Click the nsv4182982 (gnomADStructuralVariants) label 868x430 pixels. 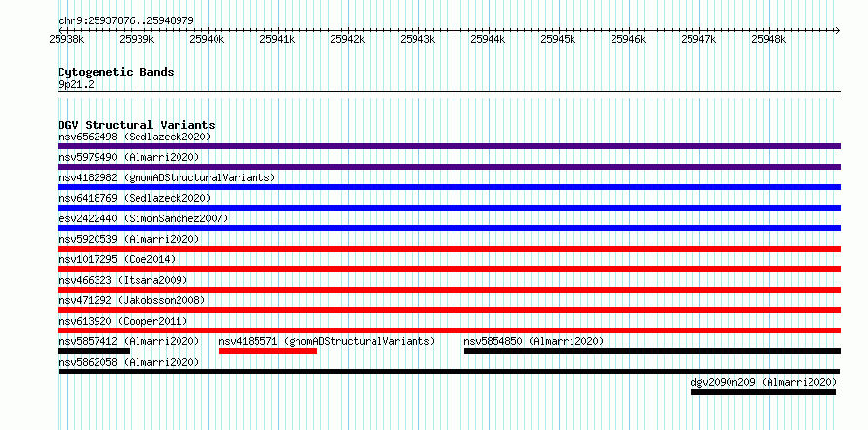(x=167, y=177)
